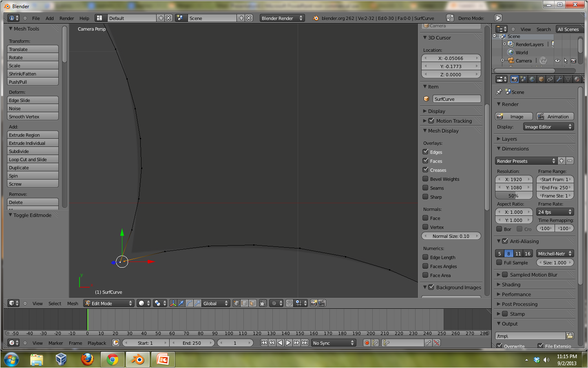
Task: Open the Global orientation dropdown
Action: [215, 303]
